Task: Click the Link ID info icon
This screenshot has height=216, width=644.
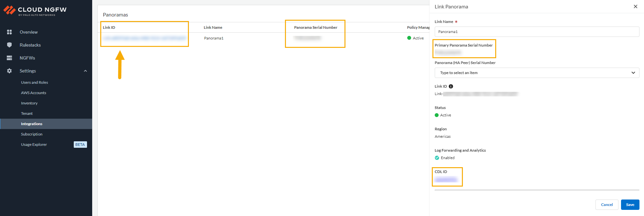Action: [x=451, y=86]
